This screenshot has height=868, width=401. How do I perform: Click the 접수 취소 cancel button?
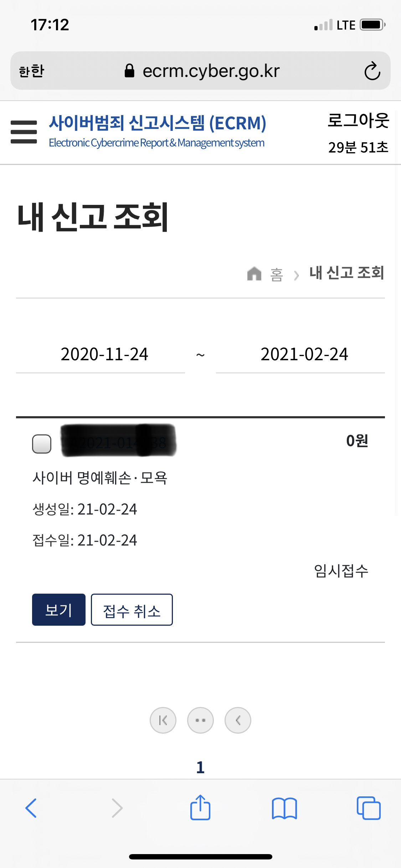click(132, 610)
